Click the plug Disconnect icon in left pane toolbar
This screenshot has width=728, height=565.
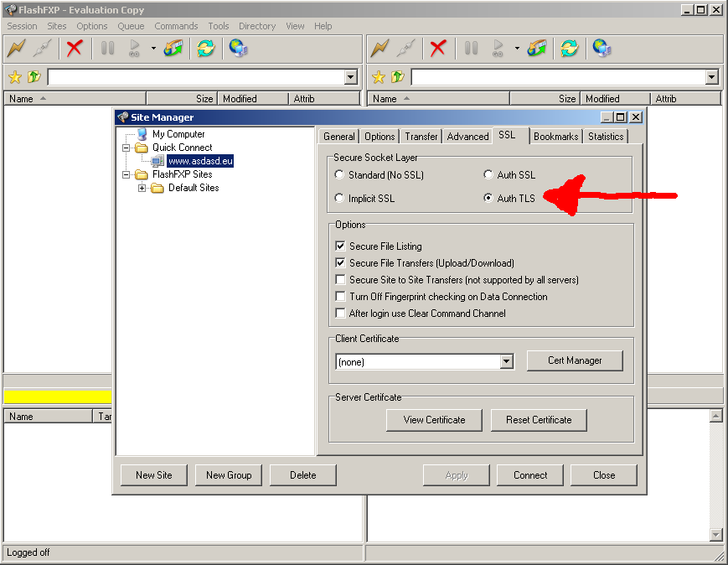[x=42, y=48]
